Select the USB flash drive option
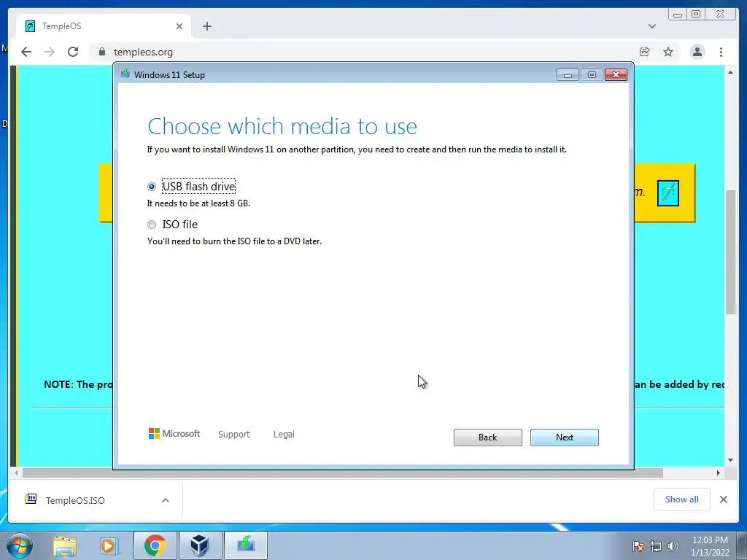747x560 pixels. click(152, 187)
